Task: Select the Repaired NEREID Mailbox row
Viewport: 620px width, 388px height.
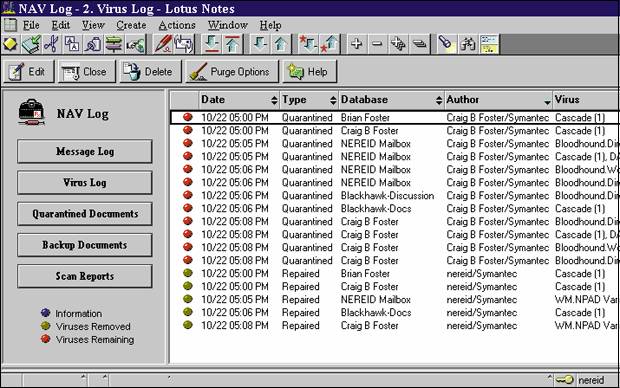Action: tap(395, 299)
